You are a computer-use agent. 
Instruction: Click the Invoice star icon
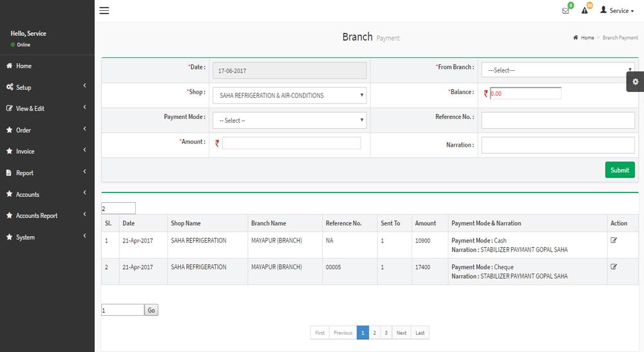(x=9, y=151)
